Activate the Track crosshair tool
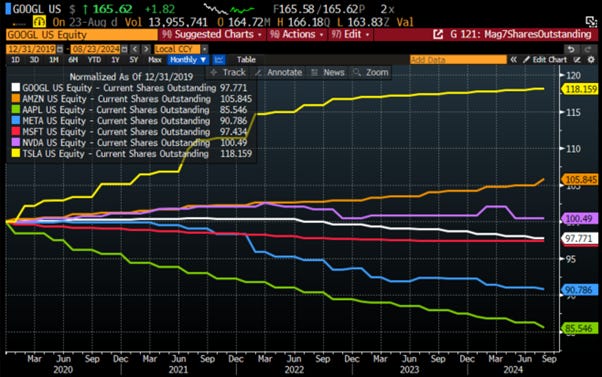 click(x=228, y=72)
